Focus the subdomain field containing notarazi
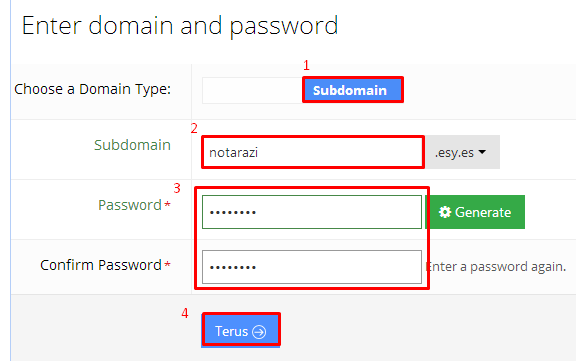Screen dimensions: 576x361 click(313, 152)
